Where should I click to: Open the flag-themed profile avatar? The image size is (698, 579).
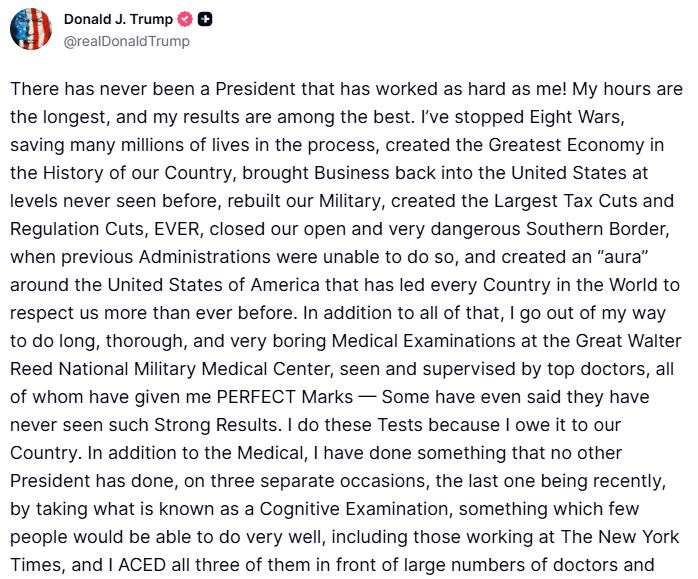(x=31, y=29)
